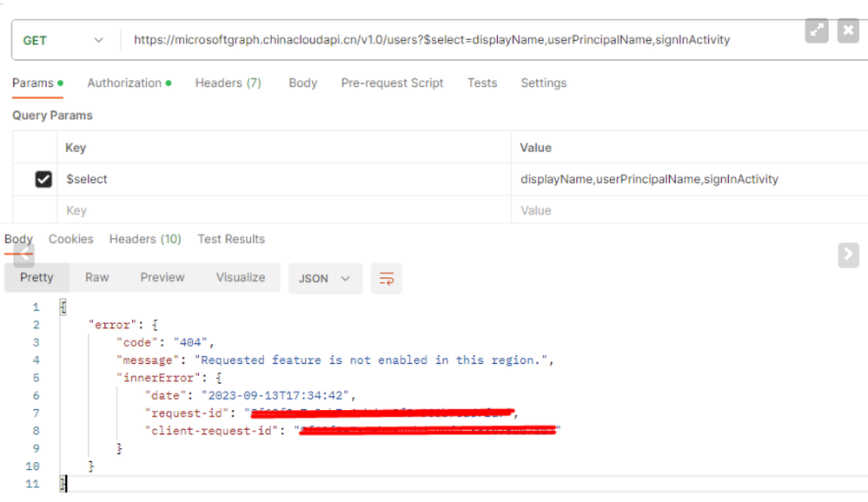Click the "404" code value
This screenshot has height=502, width=868.
[190, 342]
